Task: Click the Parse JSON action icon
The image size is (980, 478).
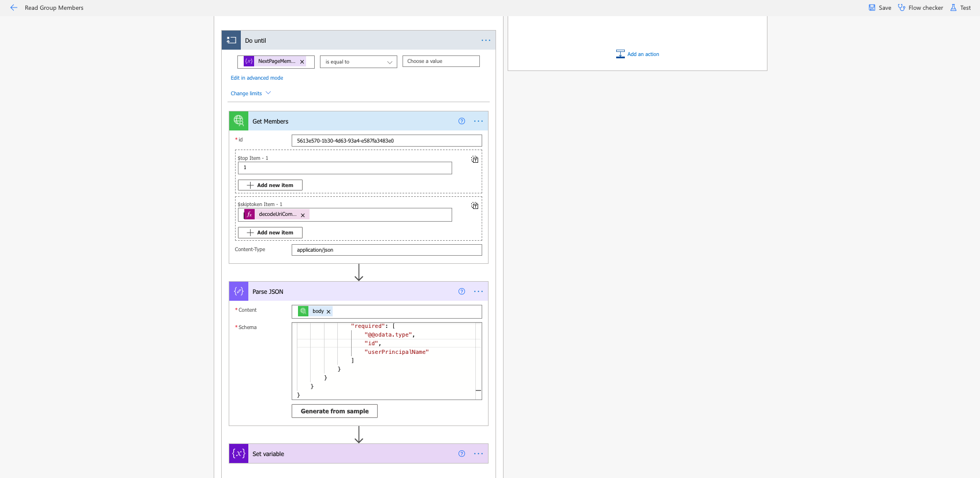Action: [x=239, y=292]
